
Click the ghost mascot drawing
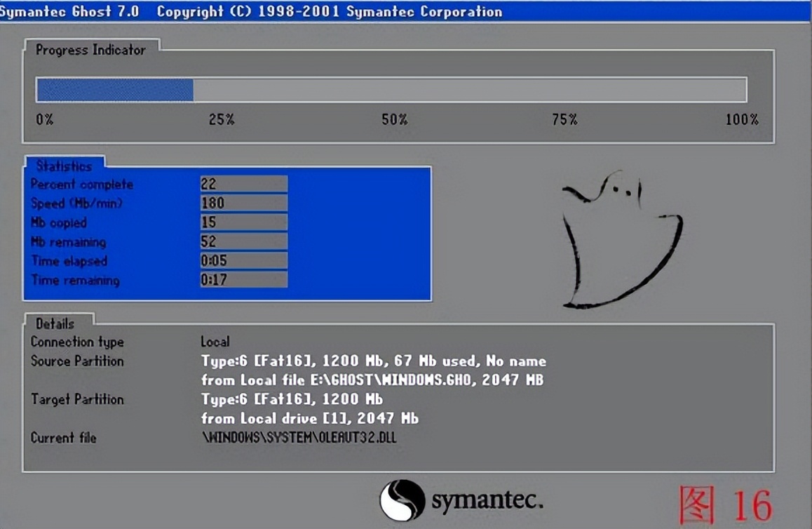click(622, 239)
